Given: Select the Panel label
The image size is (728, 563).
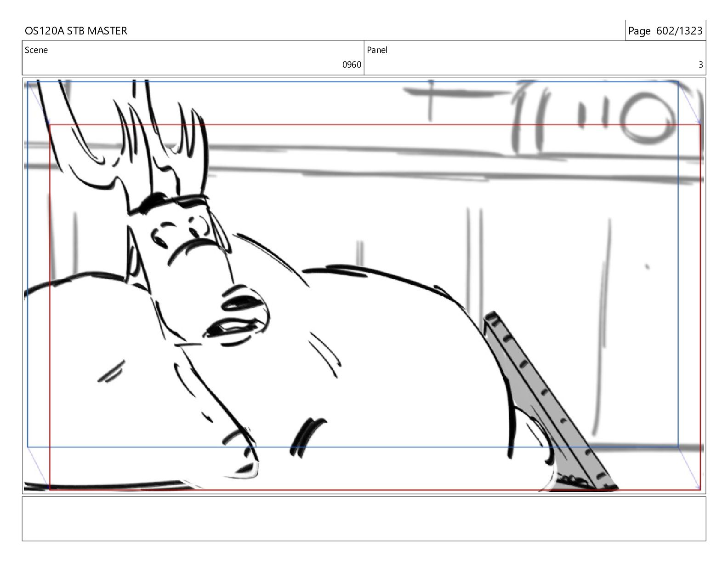Looking at the screenshot, I should coord(377,50).
